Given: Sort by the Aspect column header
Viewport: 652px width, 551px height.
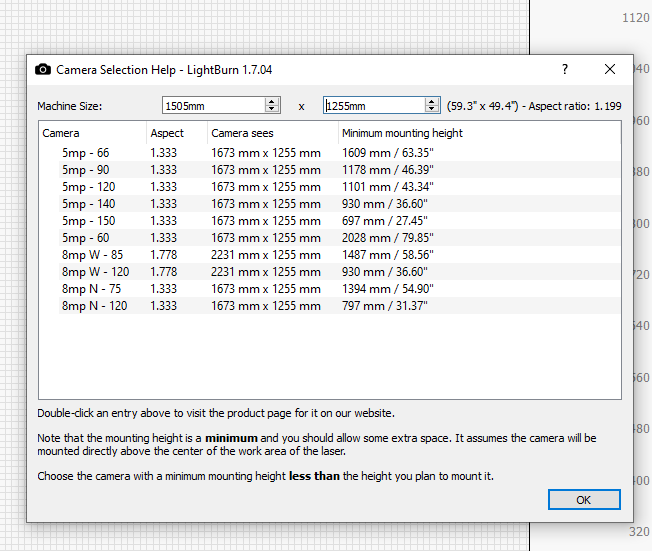Looking at the screenshot, I should 177,133.
